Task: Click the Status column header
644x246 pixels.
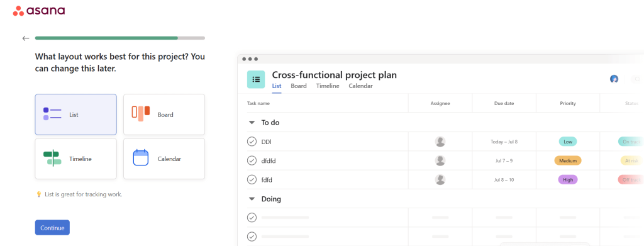Action: pyautogui.click(x=631, y=103)
